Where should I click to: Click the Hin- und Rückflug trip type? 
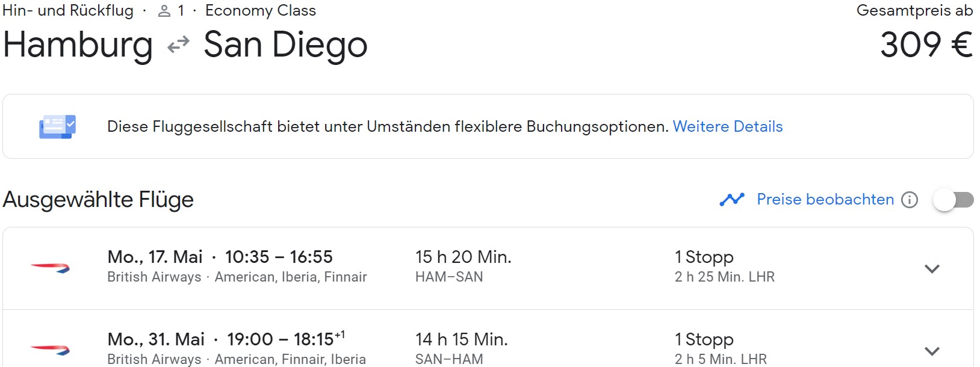[x=68, y=10]
